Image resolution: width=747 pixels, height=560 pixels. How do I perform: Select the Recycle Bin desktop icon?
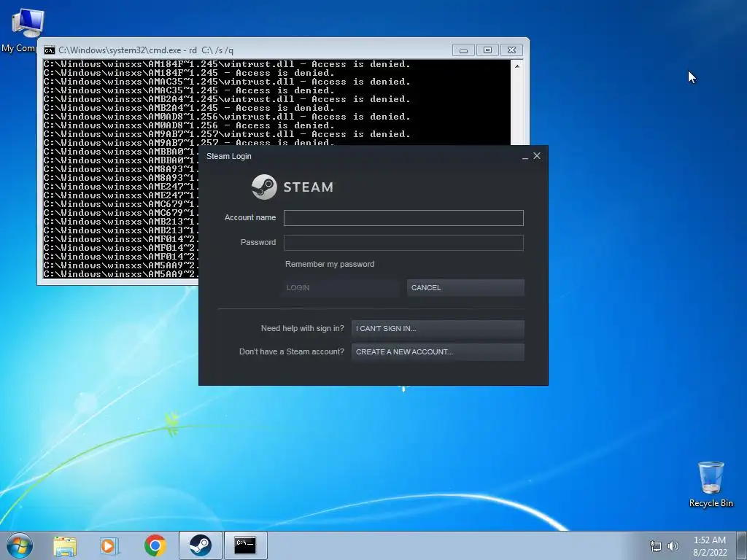tap(711, 484)
